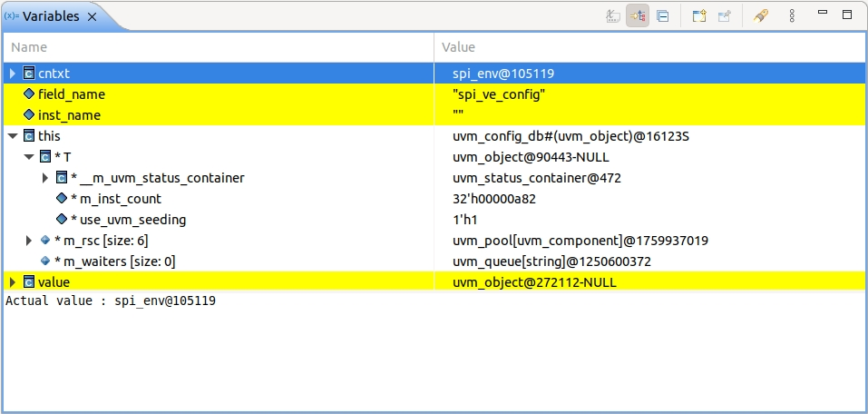Maximize the Variables view panel
Image resolution: width=868 pixels, height=414 pixels.
847,15
